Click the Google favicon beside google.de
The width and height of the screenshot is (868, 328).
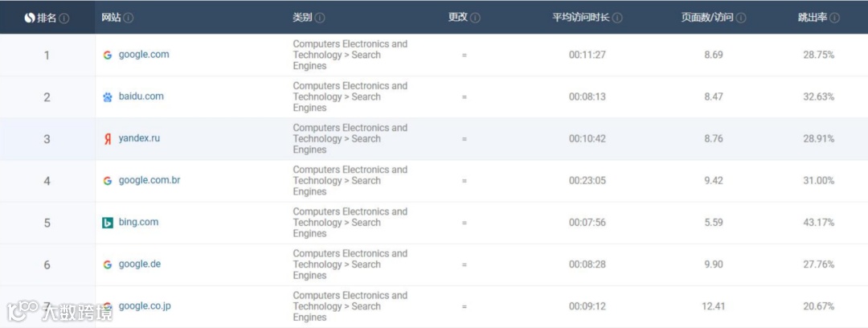[x=108, y=264]
